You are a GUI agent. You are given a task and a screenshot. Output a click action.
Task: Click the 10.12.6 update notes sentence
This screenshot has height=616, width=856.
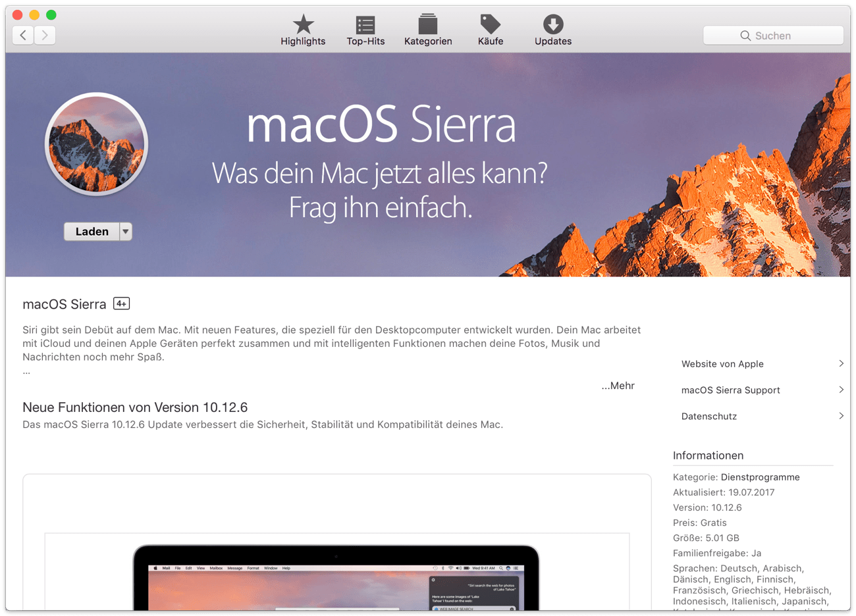pyautogui.click(x=263, y=424)
